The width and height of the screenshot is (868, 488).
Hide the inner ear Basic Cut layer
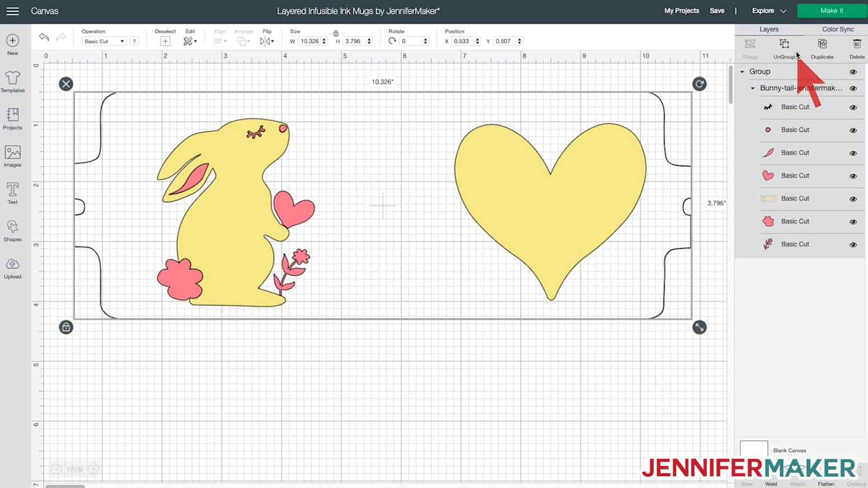tap(853, 154)
